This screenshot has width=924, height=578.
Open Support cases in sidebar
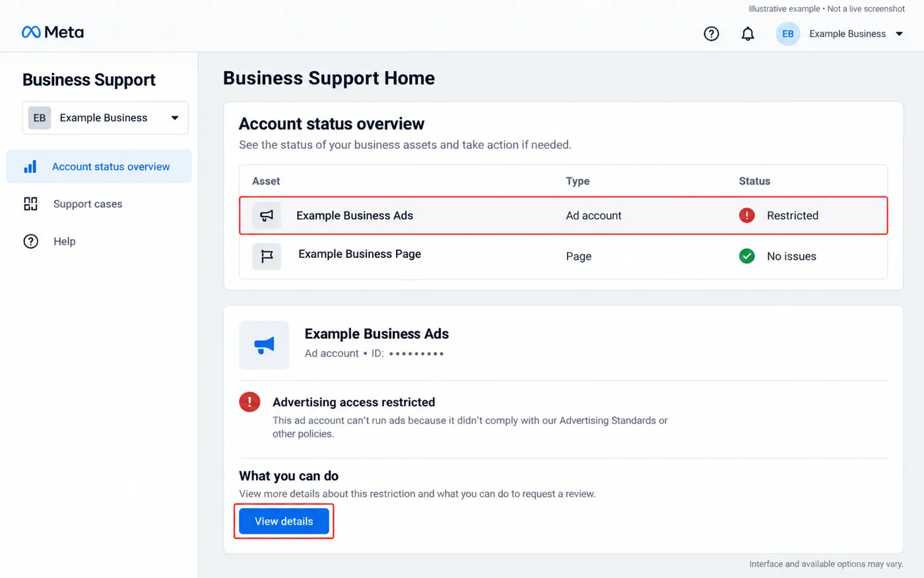[x=88, y=204]
